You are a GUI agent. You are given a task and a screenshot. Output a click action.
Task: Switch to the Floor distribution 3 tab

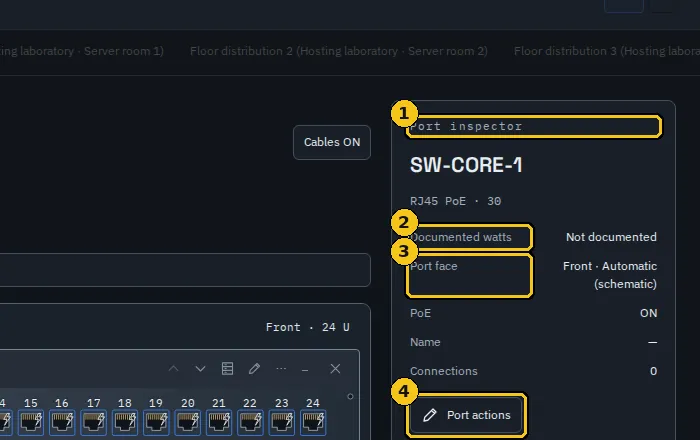(607, 51)
